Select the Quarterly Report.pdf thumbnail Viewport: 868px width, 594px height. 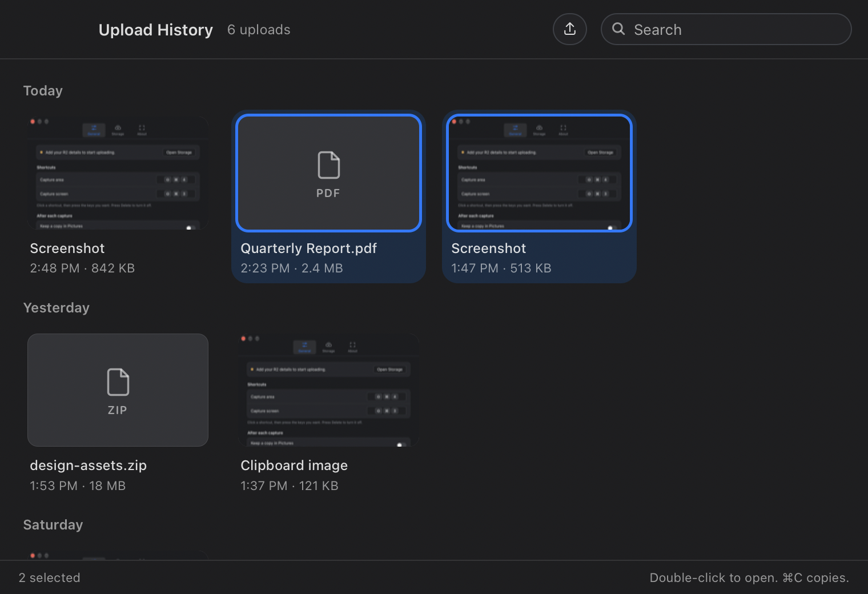(328, 173)
